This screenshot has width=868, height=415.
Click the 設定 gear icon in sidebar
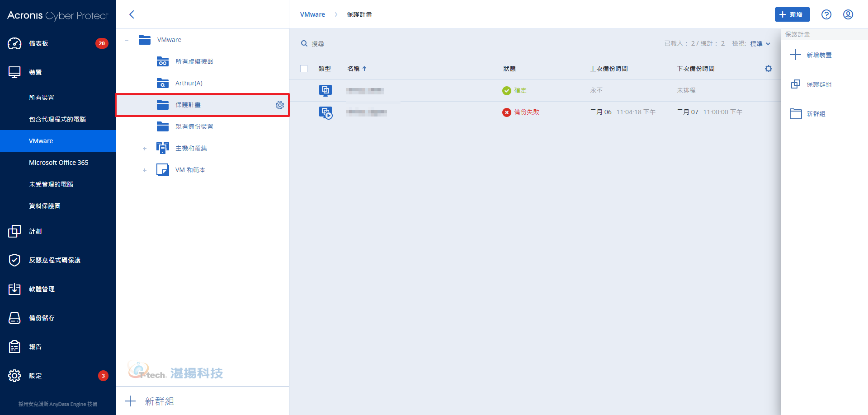click(14, 376)
